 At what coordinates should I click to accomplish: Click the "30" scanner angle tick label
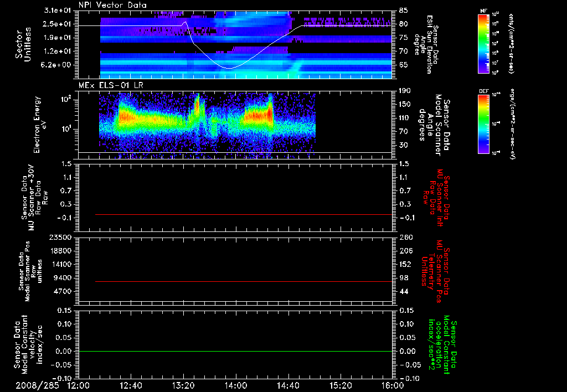click(x=404, y=145)
